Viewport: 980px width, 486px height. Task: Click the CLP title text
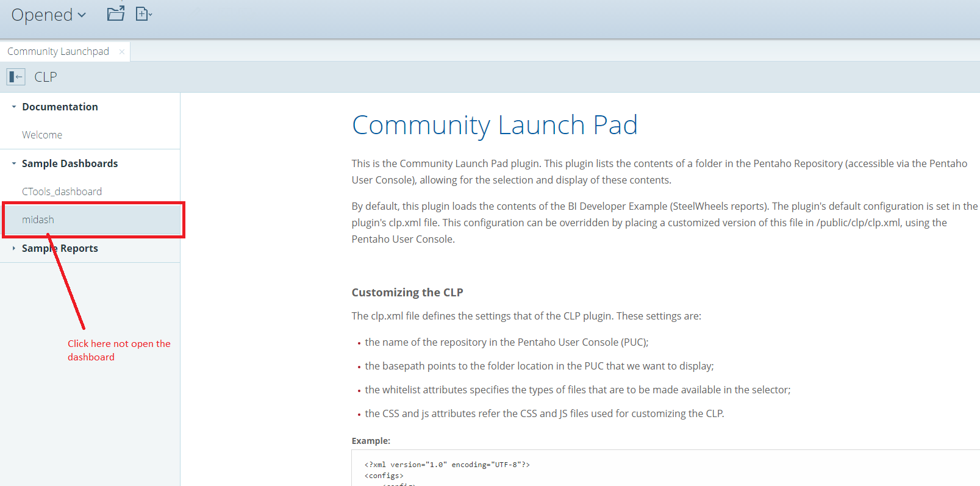coord(46,77)
